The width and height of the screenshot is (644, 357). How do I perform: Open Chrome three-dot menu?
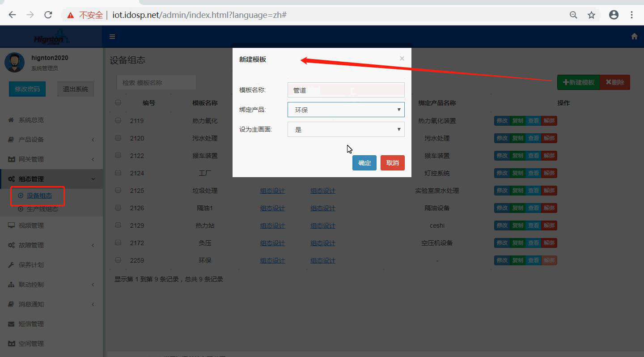631,15
